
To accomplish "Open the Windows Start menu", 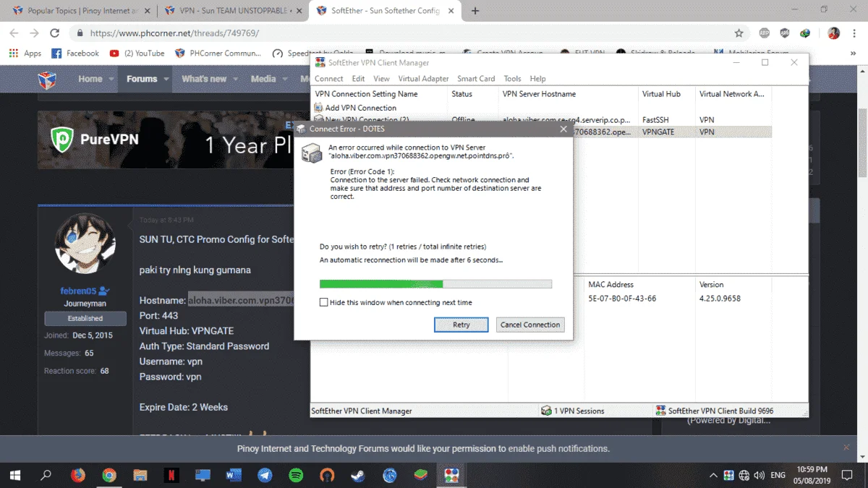I will (x=15, y=475).
